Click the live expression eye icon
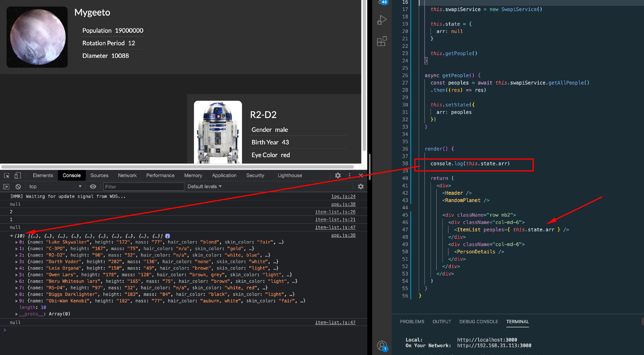The width and height of the screenshot is (644, 355). click(x=93, y=187)
